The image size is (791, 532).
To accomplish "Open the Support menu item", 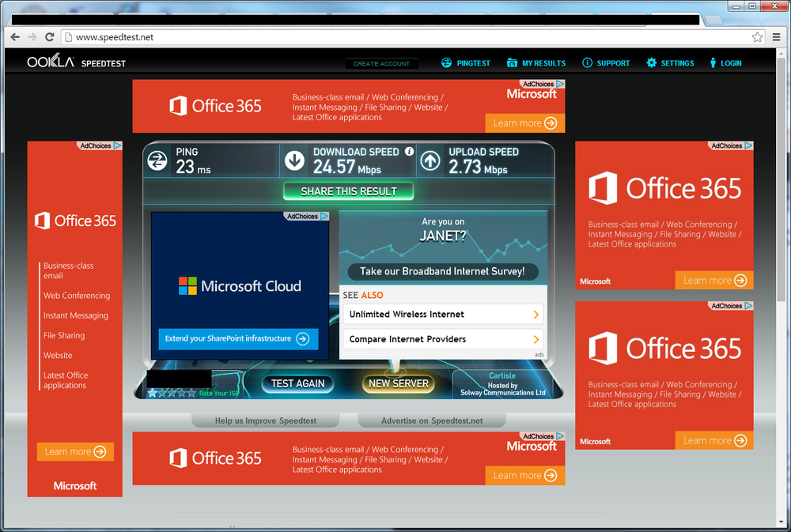I will (606, 63).
